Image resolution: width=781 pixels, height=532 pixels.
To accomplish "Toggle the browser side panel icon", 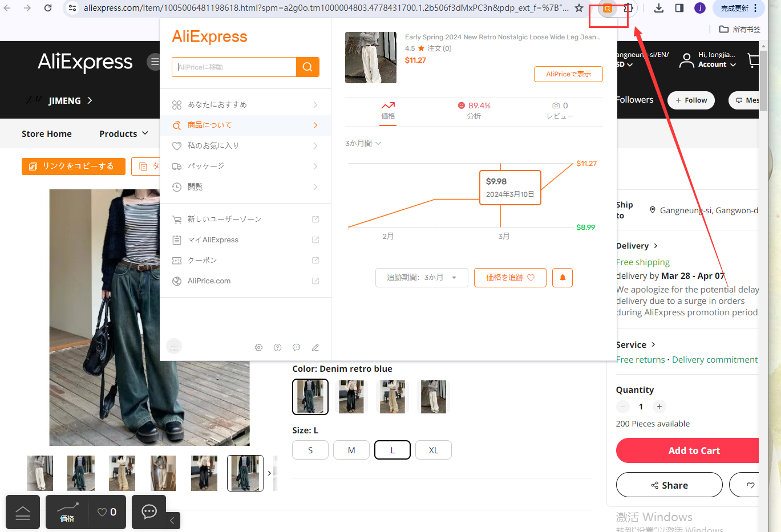I will pyautogui.click(x=679, y=8).
